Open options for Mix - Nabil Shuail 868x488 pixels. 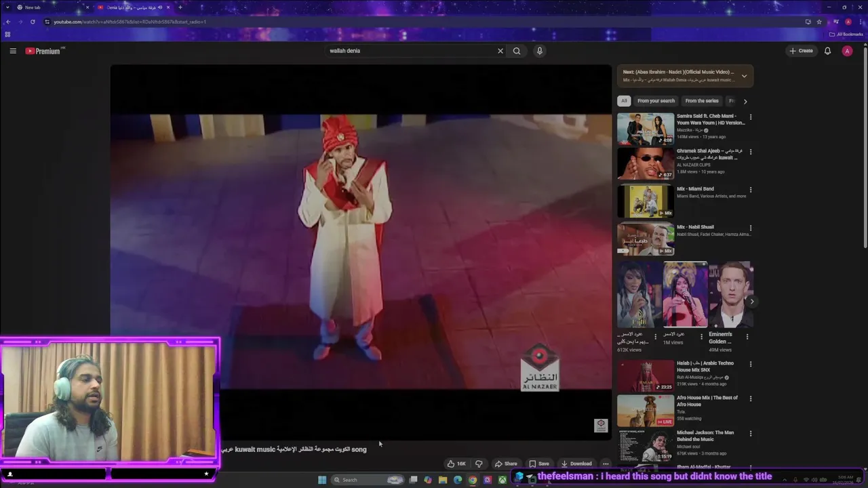point(750,228)
